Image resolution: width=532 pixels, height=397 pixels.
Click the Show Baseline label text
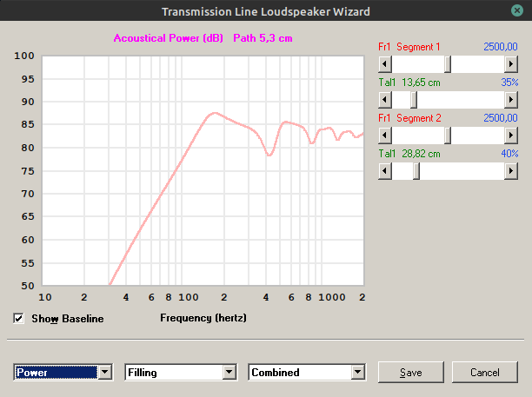pyautogui.click(x=68, y=319)
